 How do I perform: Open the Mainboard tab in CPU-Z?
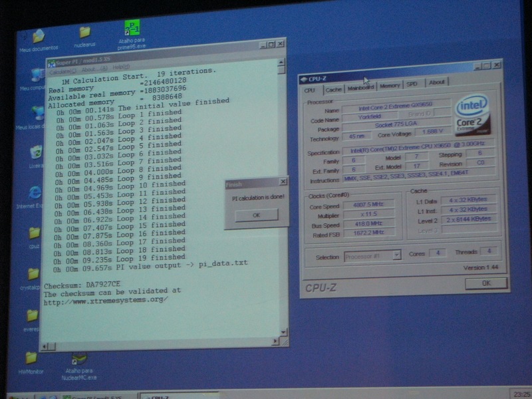tap(360, 88)
